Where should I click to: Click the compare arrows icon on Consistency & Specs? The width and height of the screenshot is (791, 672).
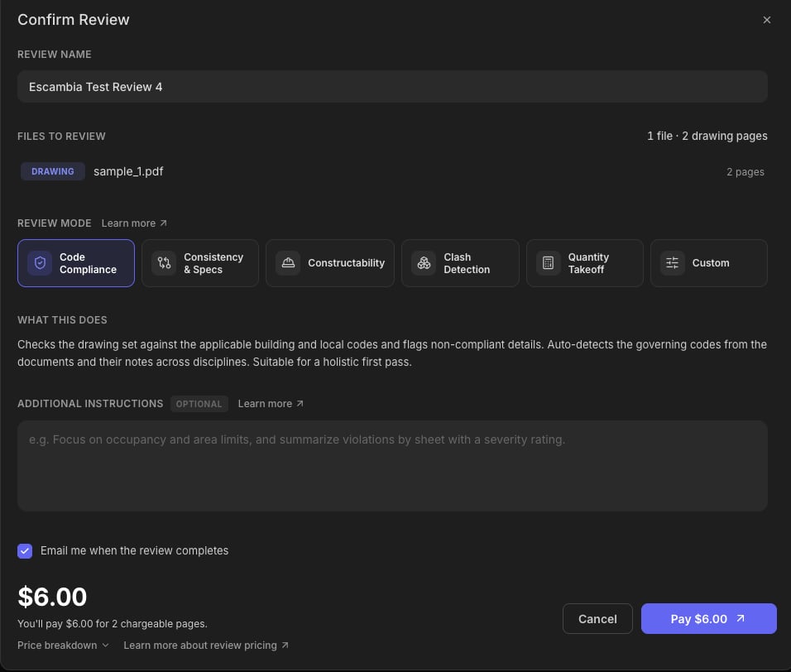click(x=164, y=263)
